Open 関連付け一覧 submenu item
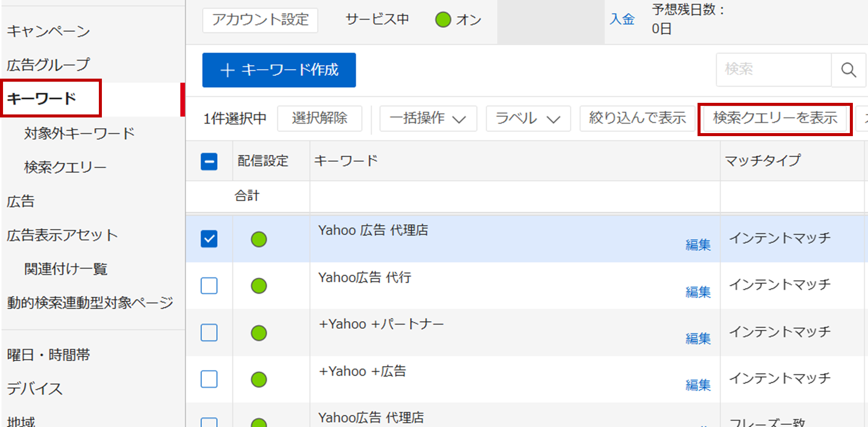 (x=66, y=269)
